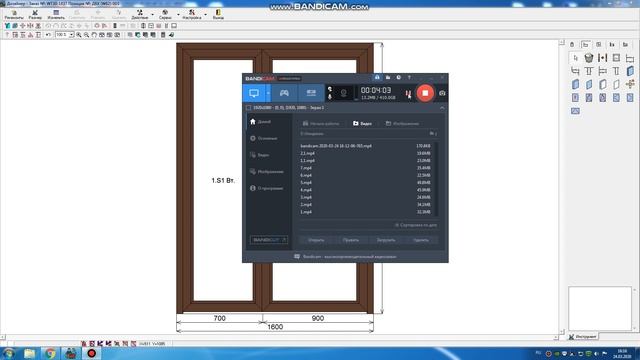Switch to the first palette tab with lock icon
Screen dimensions: 640x360
tap(572, 44)
